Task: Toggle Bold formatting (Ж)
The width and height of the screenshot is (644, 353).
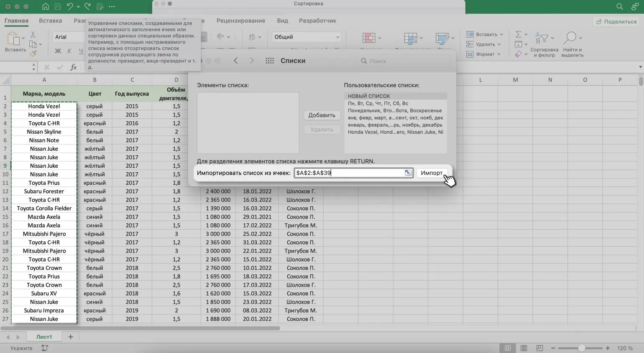Action: pyautogui.click(x=58, y=51)
